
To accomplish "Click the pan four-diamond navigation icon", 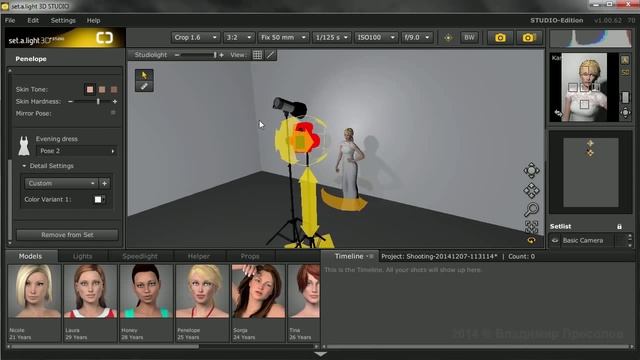I will pos(531,190).
